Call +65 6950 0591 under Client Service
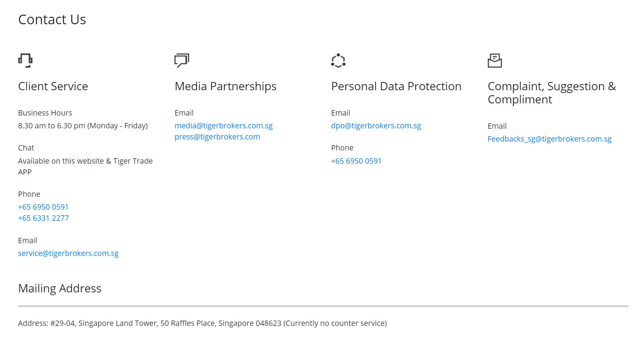This screenshot has width=644, height=338. coord(43,207)
